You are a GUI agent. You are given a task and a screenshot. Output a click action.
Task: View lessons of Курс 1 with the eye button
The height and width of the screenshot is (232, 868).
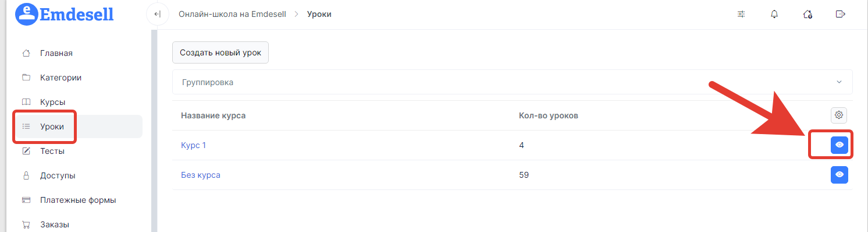click(839, 145)
